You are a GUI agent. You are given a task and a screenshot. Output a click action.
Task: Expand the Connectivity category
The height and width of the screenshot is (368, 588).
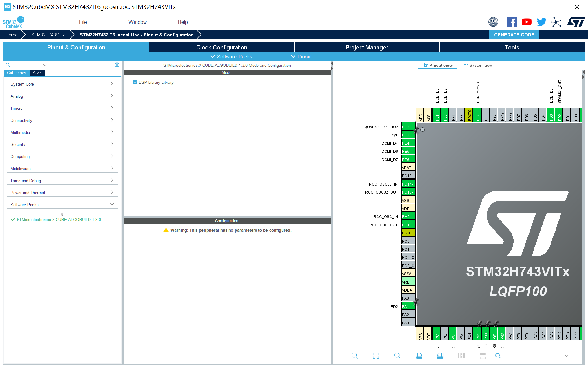pyautogui.click(x=62, y=120)
